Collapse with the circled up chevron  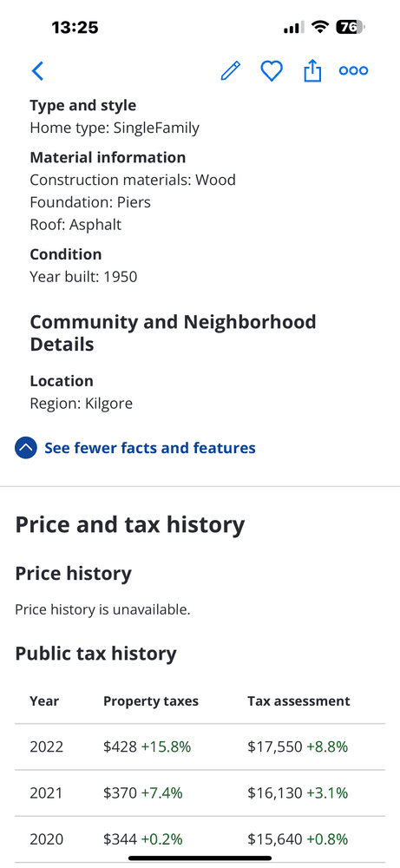tap(26, 448)
